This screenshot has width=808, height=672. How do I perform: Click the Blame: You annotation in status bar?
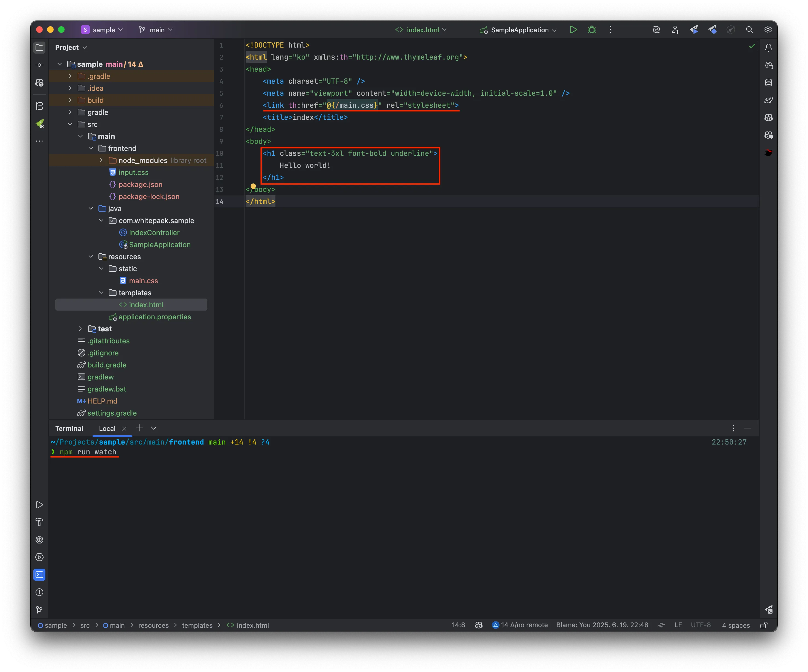point(602,625)
